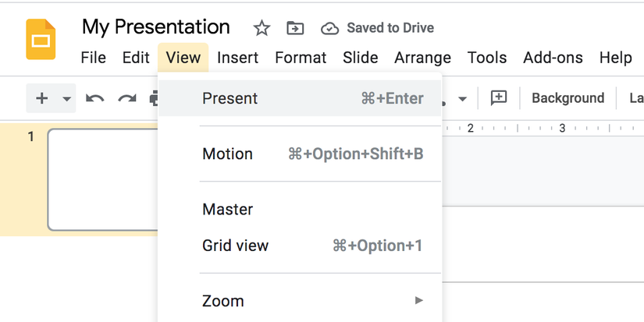The height and width of the screenshot is (322, 644).
Task: Click the Background button
Action: point(568,98)
